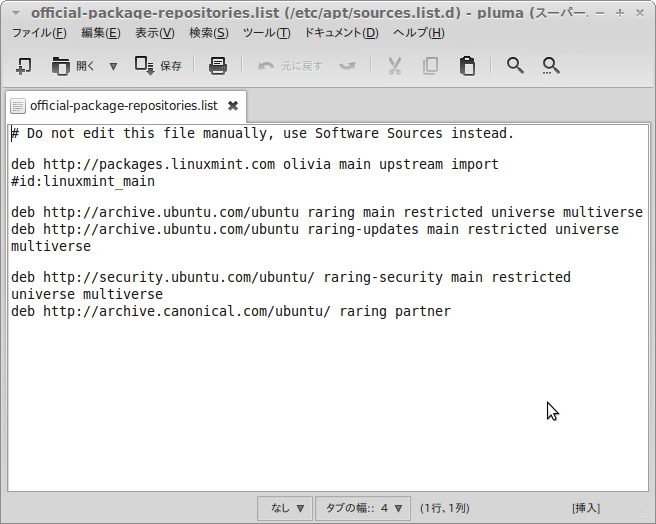Open the ヘルプ(H) menu

pyautogui.click(x=419, y=33)
